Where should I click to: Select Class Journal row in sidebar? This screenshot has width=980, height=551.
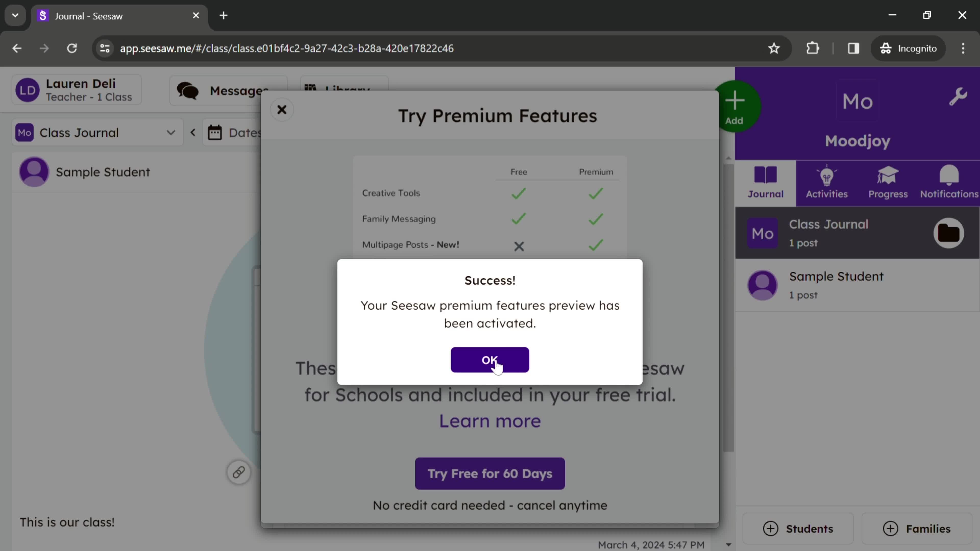857,233
